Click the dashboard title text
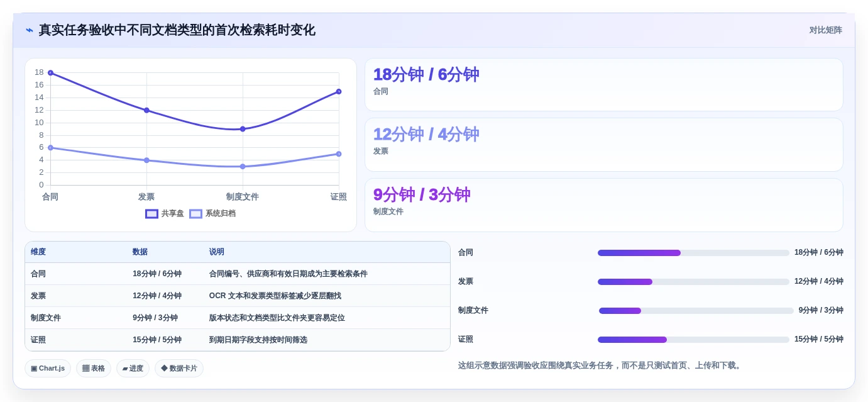 tap(177, 30)
